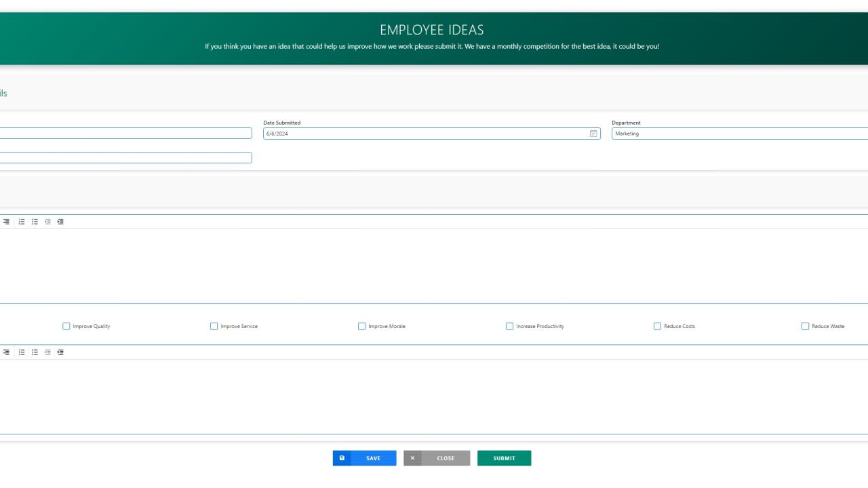Enable the Reduce Waste checkbox

click(804, 326)
